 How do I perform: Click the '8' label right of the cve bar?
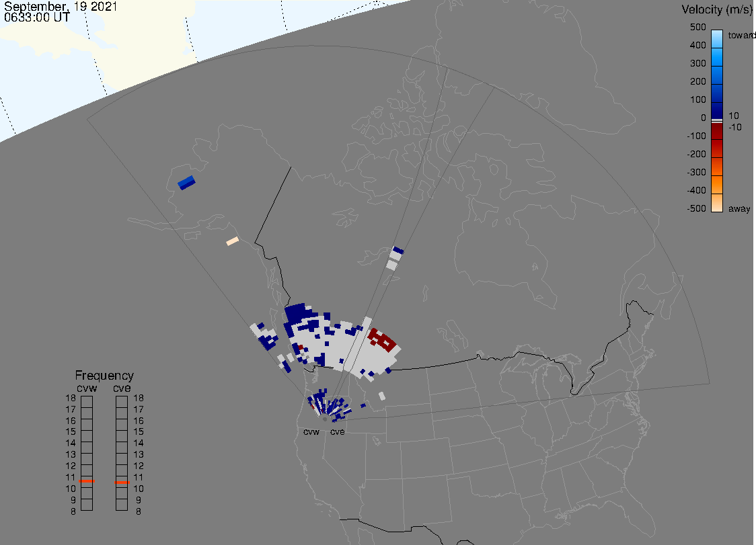point(139,511)
